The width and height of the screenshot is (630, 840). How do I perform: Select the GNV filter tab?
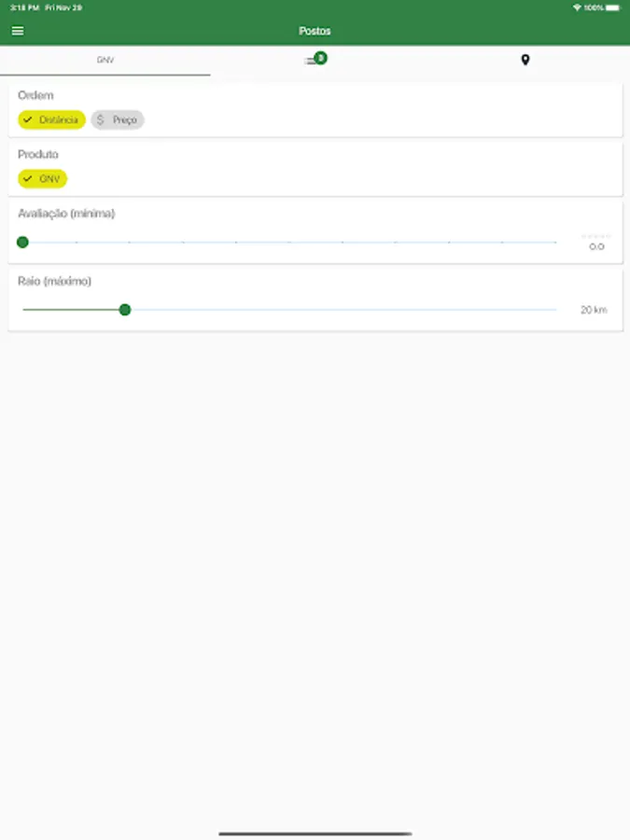click(x=105, y=60)
